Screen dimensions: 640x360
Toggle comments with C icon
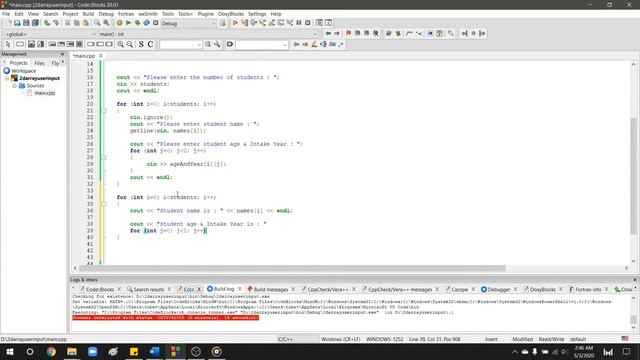pos(150,44)
